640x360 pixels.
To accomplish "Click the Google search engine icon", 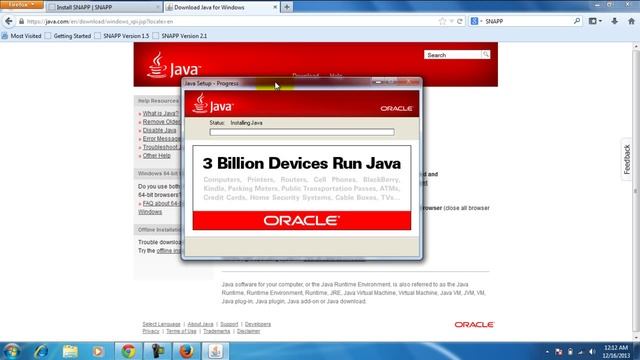I will [474, 21].
